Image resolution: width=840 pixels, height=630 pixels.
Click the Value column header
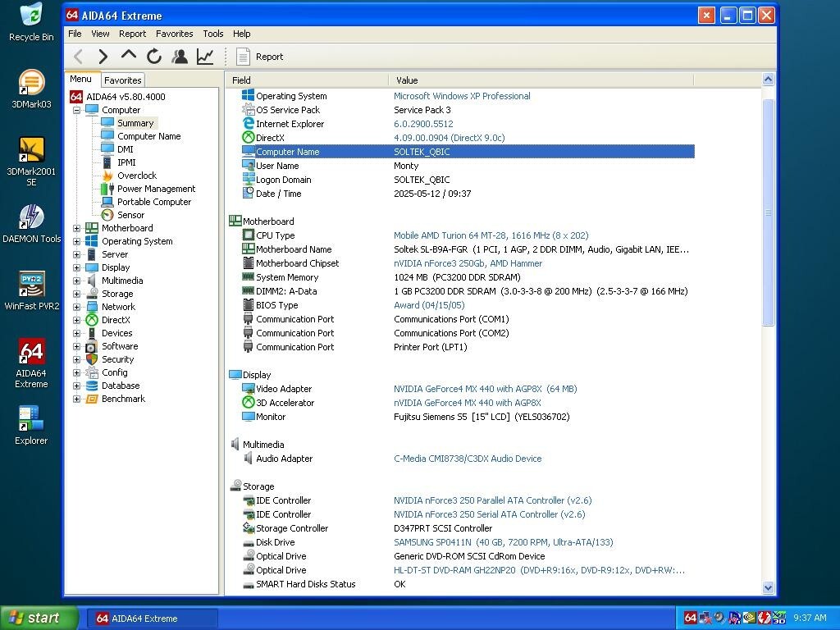(x=541, y=80)
